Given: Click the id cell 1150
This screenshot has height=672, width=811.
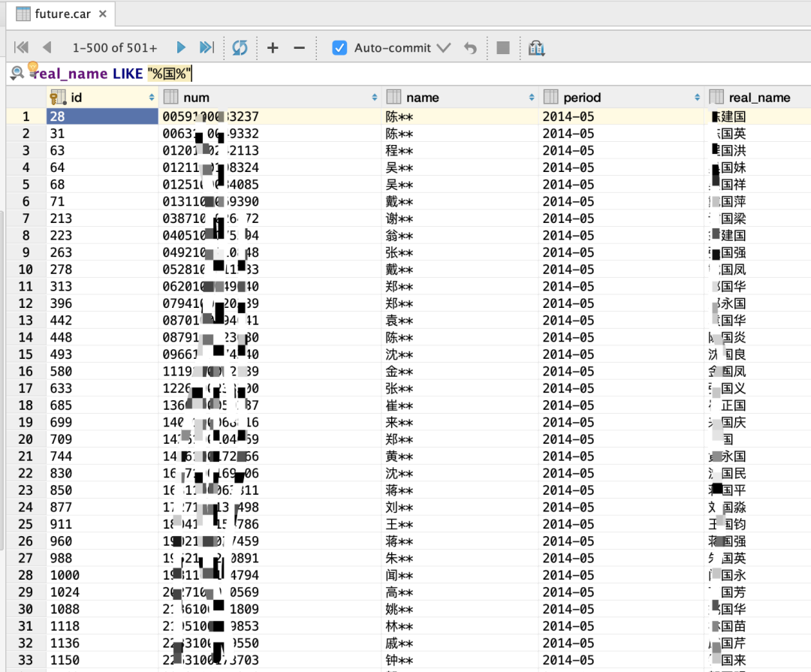Looking at the screenshot, I should (x=102, y=659).
